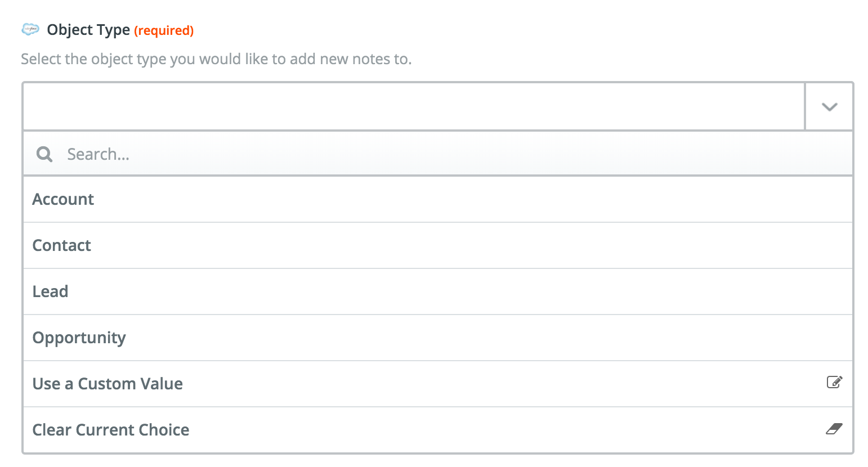The height and width of the screenshot is (467, 868).
Task: Click the object type help description text
Action: click(x=216, y=59)
